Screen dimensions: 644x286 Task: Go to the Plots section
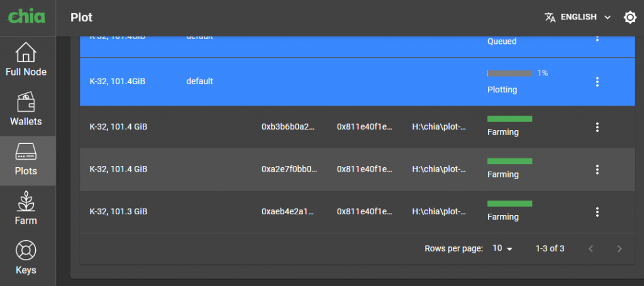pos(26,160)
